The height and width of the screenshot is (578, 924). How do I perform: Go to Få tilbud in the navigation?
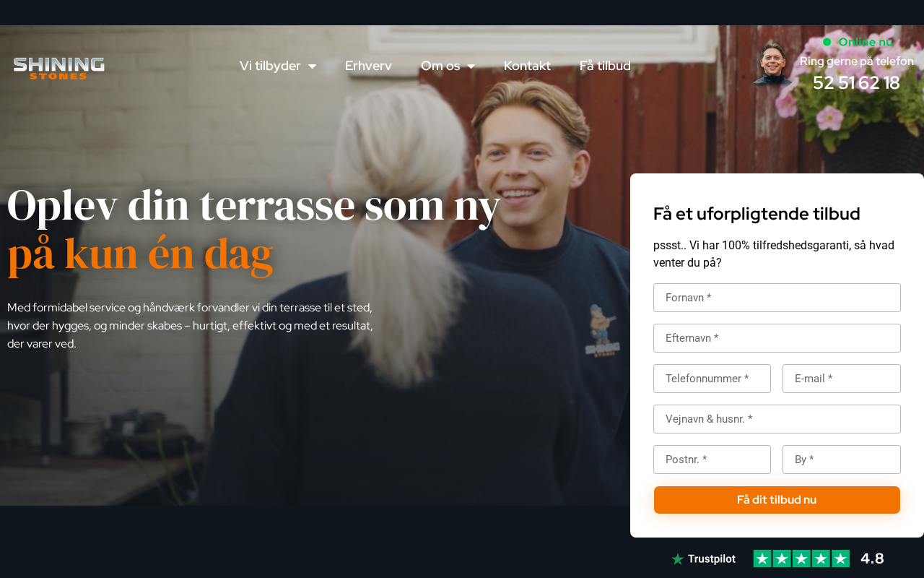coord(605,66)
